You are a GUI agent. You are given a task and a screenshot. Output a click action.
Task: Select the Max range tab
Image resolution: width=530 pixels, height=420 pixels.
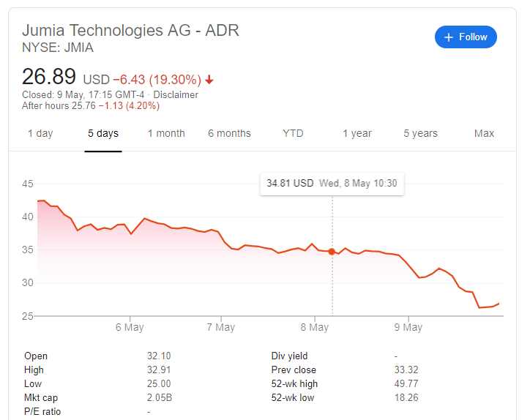pyautogui.click(x=484, y=133)
